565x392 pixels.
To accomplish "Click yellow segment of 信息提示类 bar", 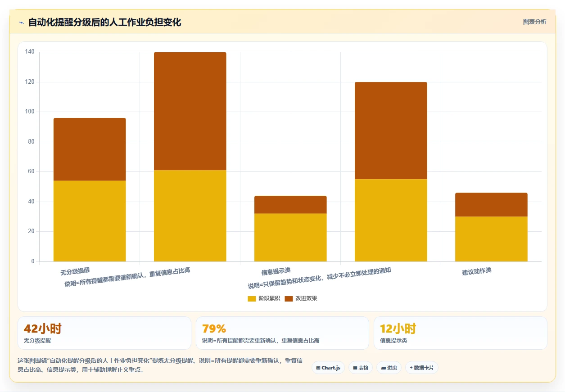I will 290,238.
